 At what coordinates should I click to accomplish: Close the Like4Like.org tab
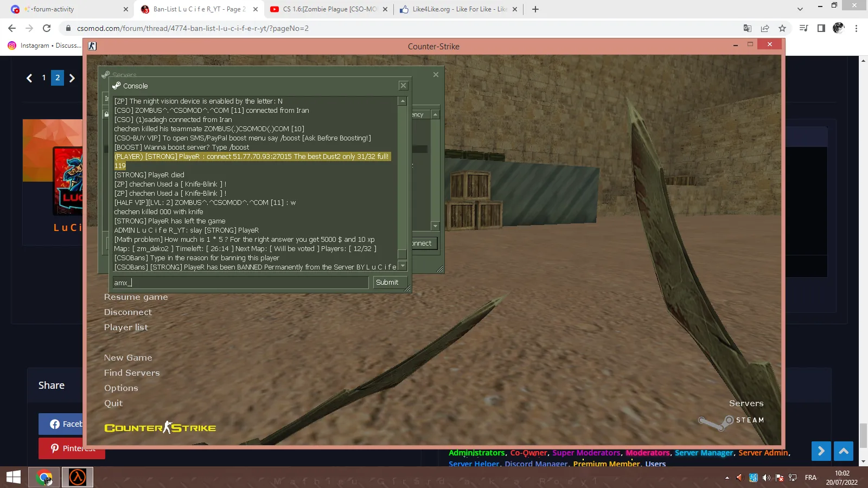coord(514,9)
